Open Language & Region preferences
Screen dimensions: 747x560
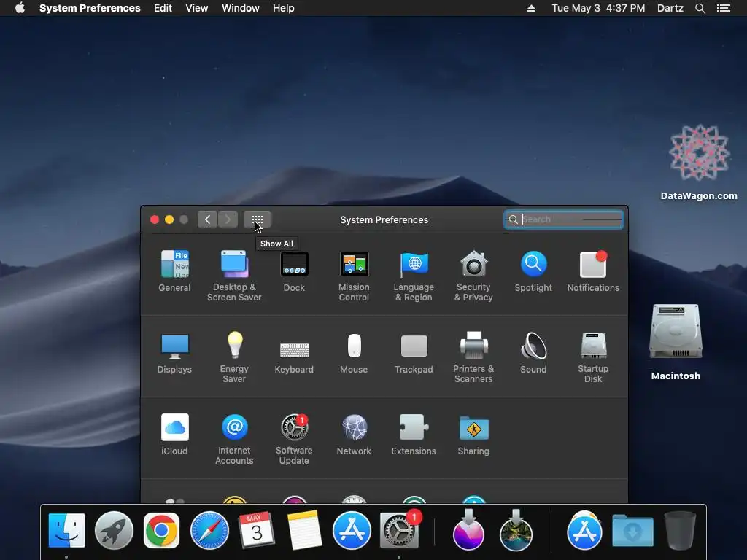pos(414,275)
